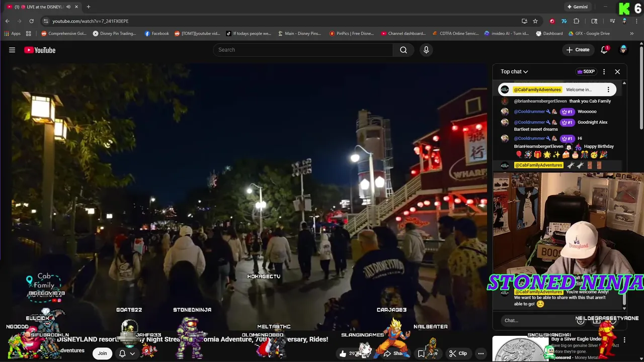Open the media controls icon in Chrome toolbar
644x362 pixels.
tap(612, 21)
